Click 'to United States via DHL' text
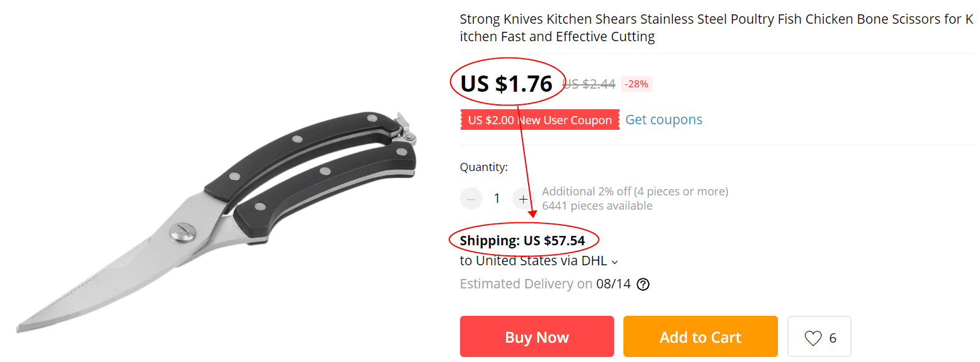Image resolution: width=980 pixels, height=362 pixels. click(533, 261)
